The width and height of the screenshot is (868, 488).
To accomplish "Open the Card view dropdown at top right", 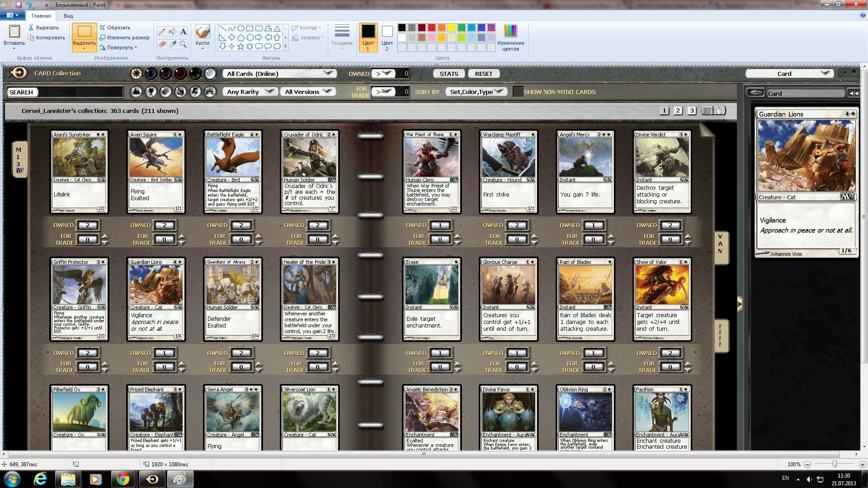I will tap(790, 74).
